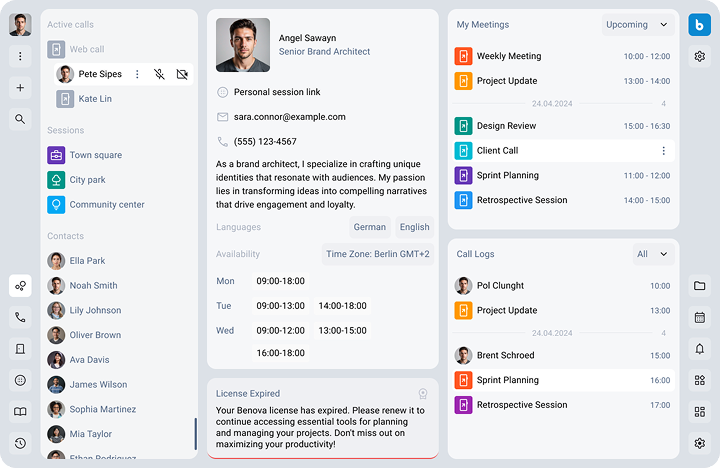720x468 pixels.
Task: Expand the Upcoming meetings dropdown
Action: tap(638, 25)
